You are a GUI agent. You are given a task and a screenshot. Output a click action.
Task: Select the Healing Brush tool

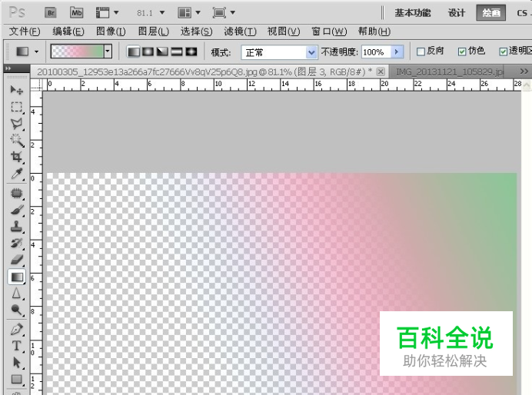pyautogui.click(x=17, y=193)
